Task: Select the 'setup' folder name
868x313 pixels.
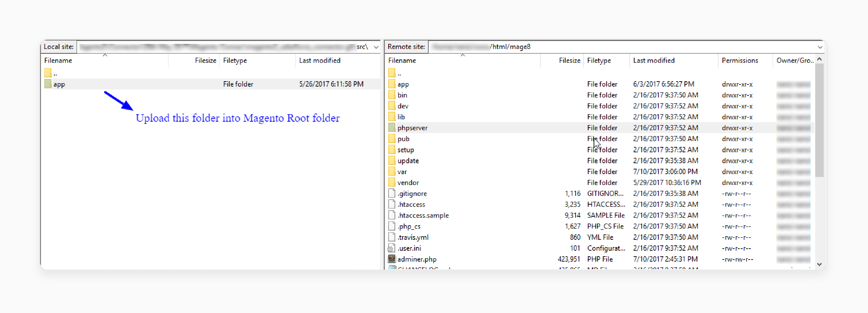Action: point(405,150)
